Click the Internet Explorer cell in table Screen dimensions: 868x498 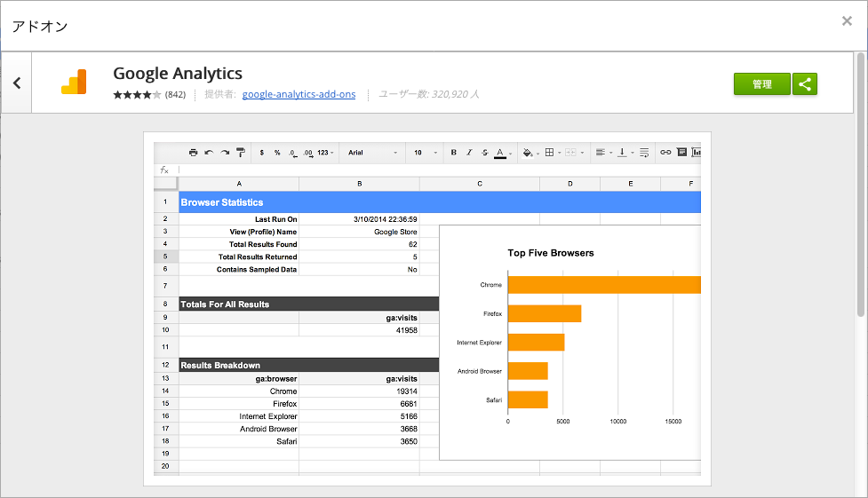point(239,416)
